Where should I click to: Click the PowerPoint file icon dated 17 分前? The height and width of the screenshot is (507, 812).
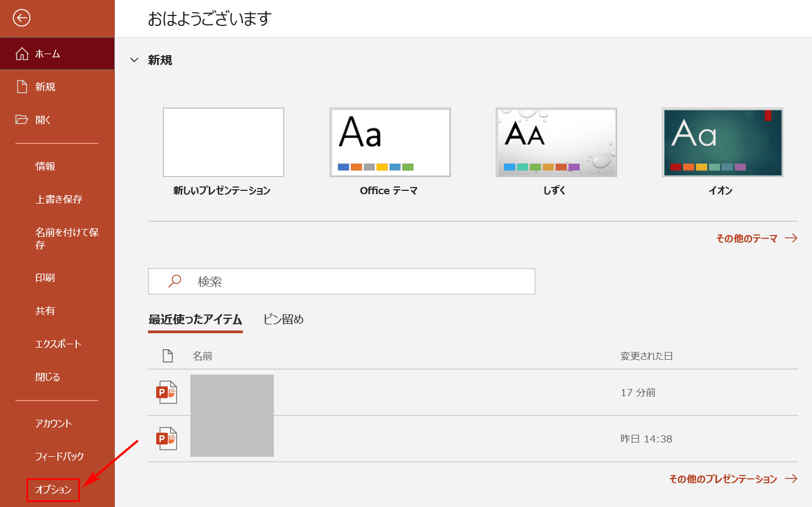click(x=167, y=392)
